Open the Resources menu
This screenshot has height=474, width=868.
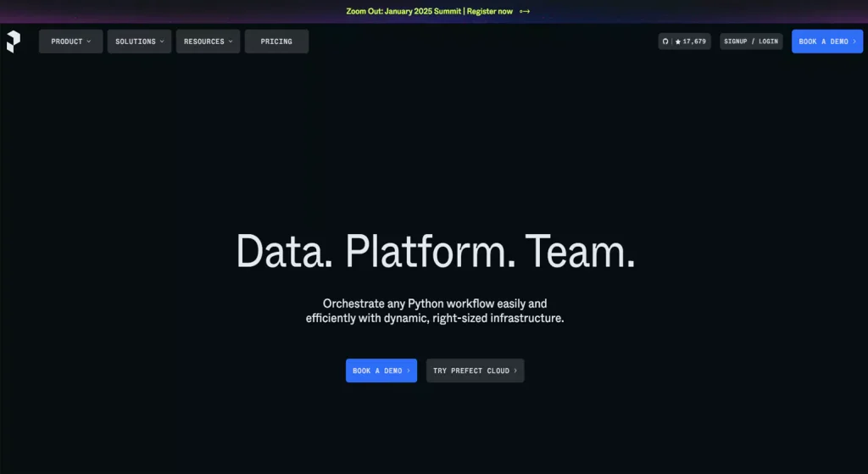coord(204,42)
